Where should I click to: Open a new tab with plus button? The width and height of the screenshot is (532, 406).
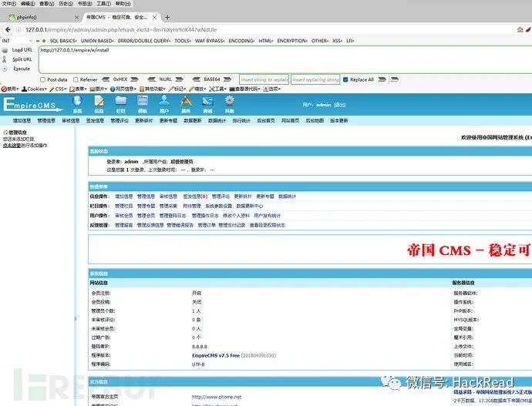coord(167,17)
